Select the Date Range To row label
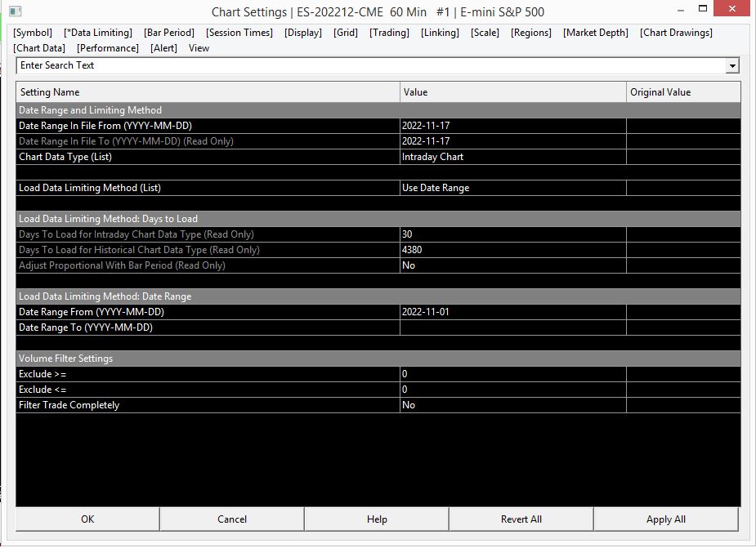Image resolution: width=756 pixels, height=548 pixels. (85, 327)
